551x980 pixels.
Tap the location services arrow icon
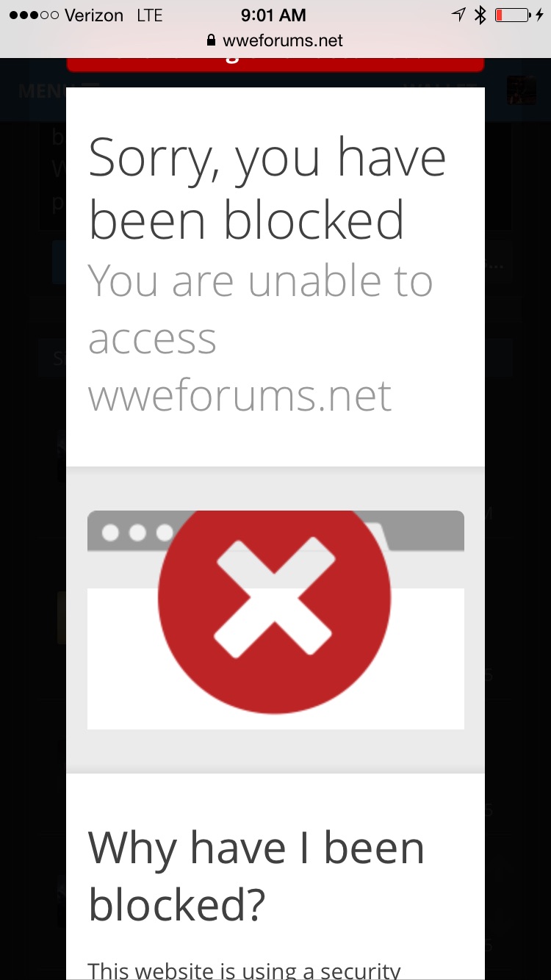(x=458, y=15)
